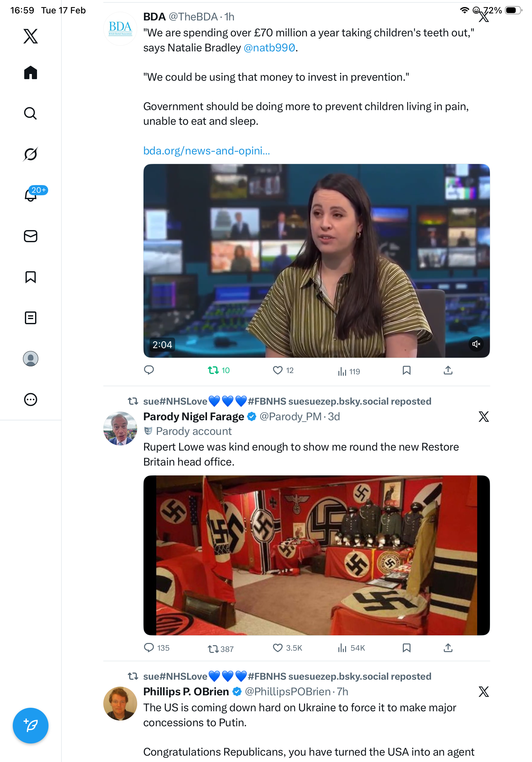The width and height of the screenshot is (532, 762).
Task: Play the Natalie Bradley interview video
Action: 316,260
